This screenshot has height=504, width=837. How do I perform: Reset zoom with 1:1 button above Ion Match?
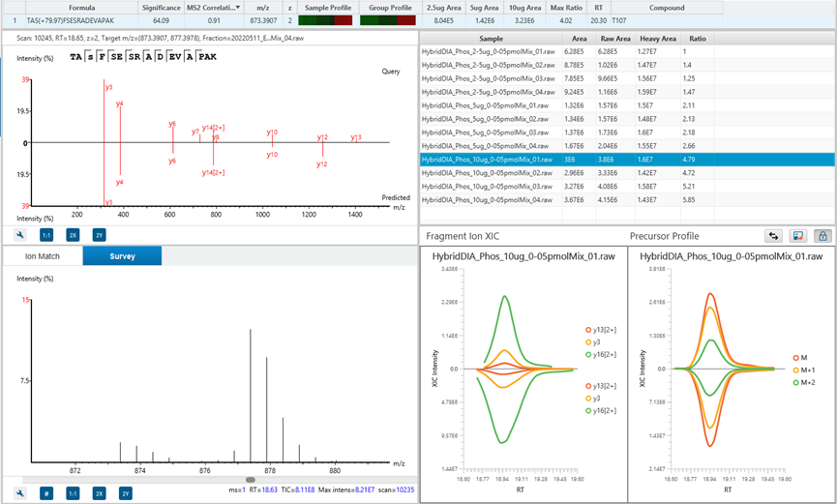click(x=46, y=235)
